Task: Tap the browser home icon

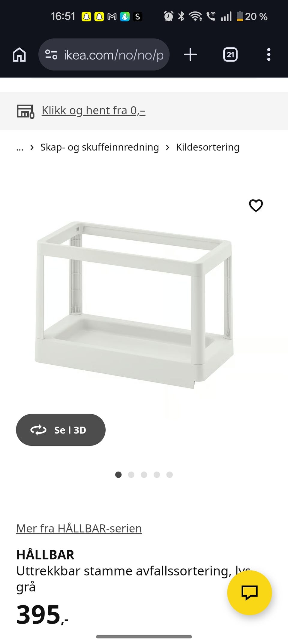Action: point(19,55)
